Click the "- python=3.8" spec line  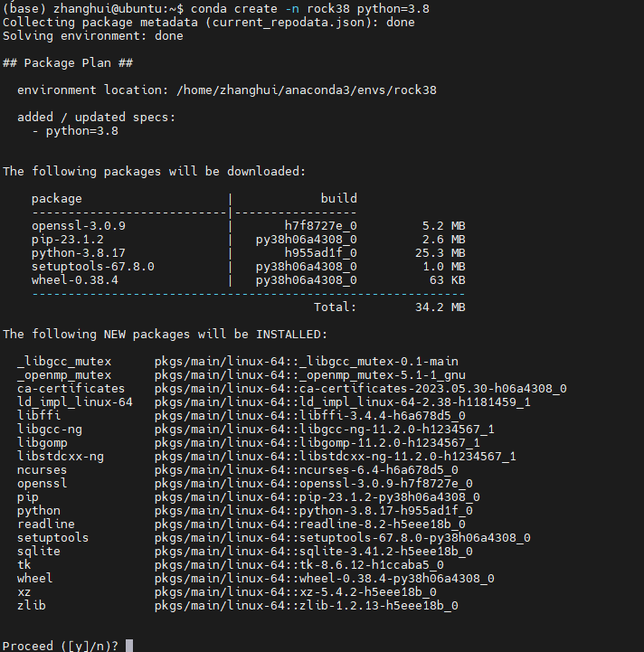[x=75, y=130]
